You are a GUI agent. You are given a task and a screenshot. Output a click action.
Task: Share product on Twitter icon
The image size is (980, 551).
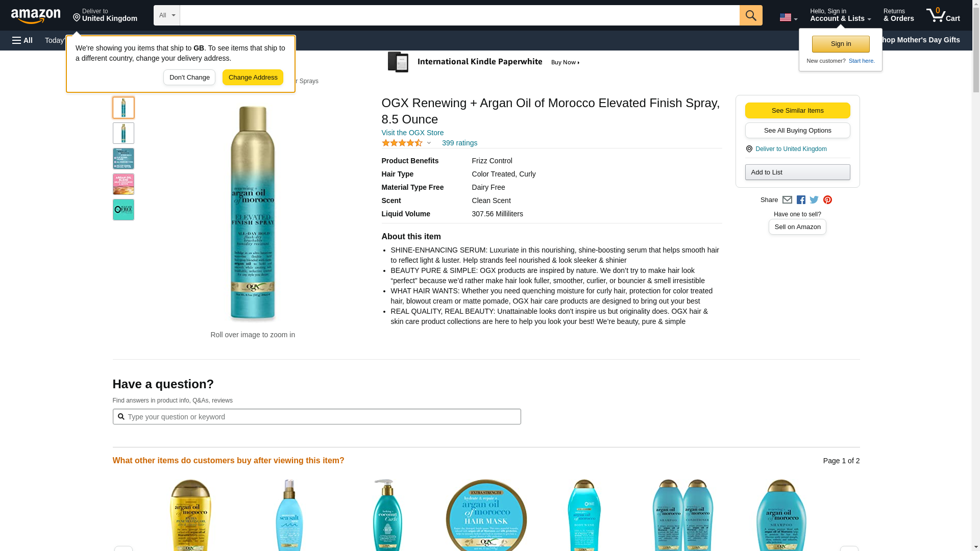(x=814, y=200)
